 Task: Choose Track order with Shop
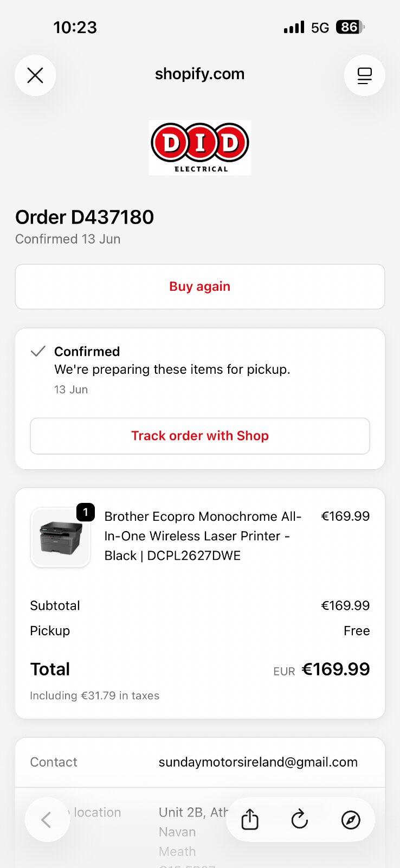pos(200,436)
